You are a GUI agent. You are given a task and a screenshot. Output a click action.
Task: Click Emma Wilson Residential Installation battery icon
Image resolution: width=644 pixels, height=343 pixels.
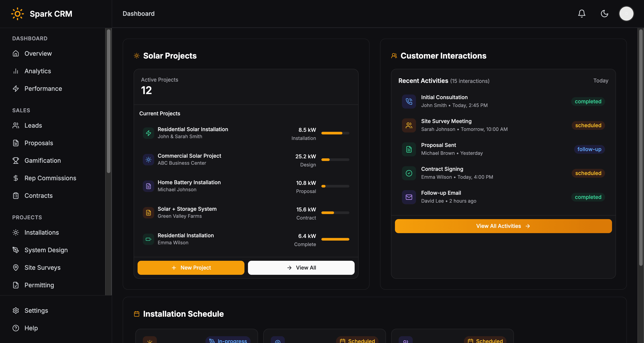pos(149,239)
